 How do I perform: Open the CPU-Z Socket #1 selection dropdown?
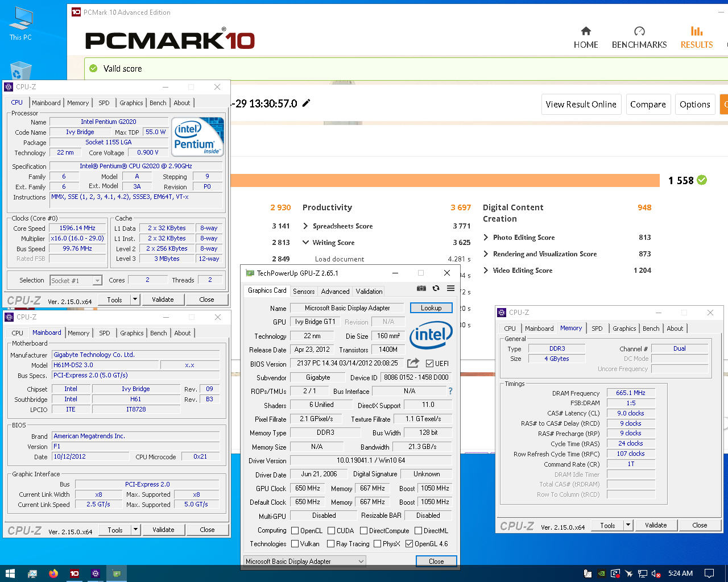pyautogui.click(x=76, y=280)
